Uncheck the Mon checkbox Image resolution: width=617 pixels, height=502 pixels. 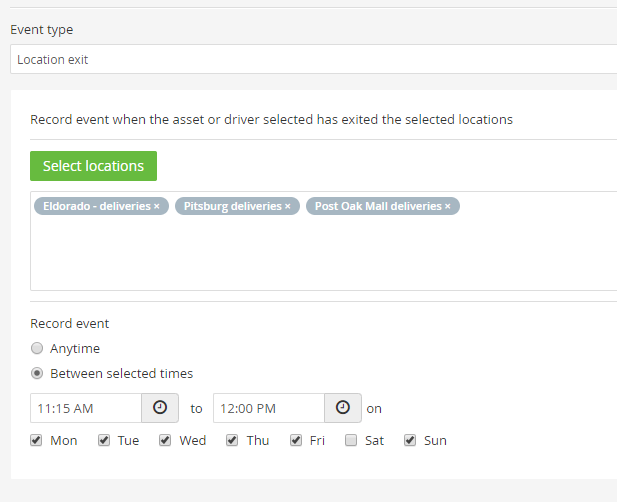click(x=36, y=440)
